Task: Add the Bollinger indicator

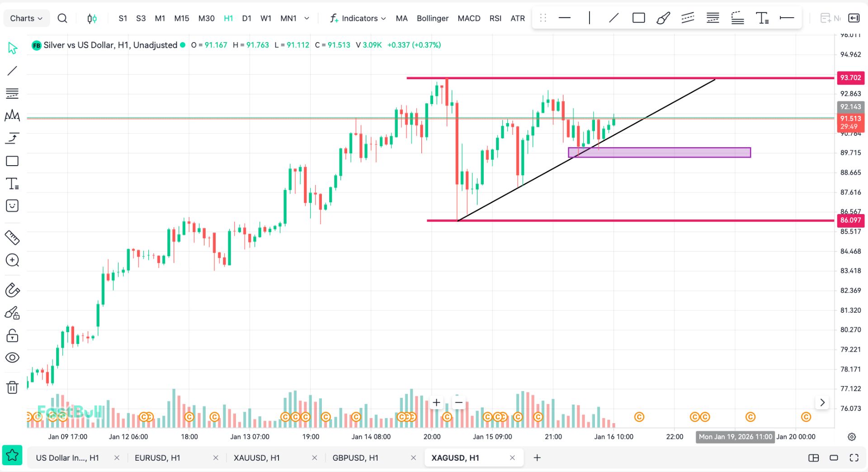Action: (432, 18)
